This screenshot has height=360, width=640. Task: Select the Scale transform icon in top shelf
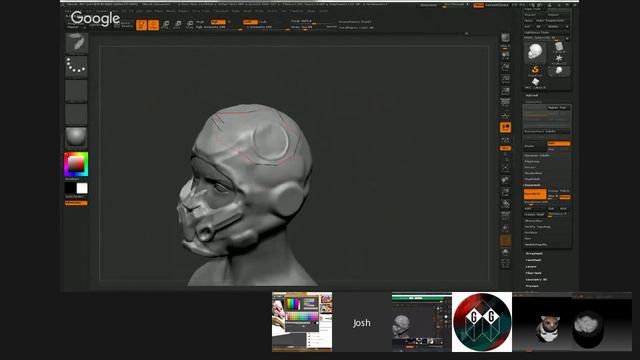(178, 25)
